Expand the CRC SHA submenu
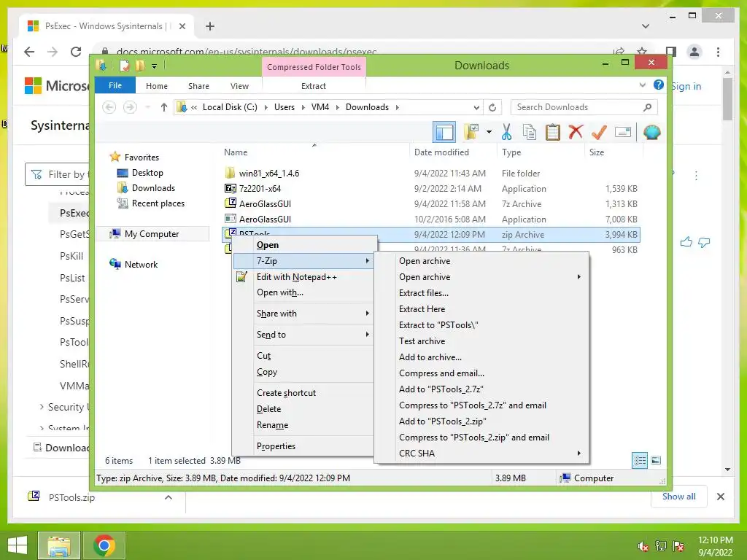 pos(481,454)
